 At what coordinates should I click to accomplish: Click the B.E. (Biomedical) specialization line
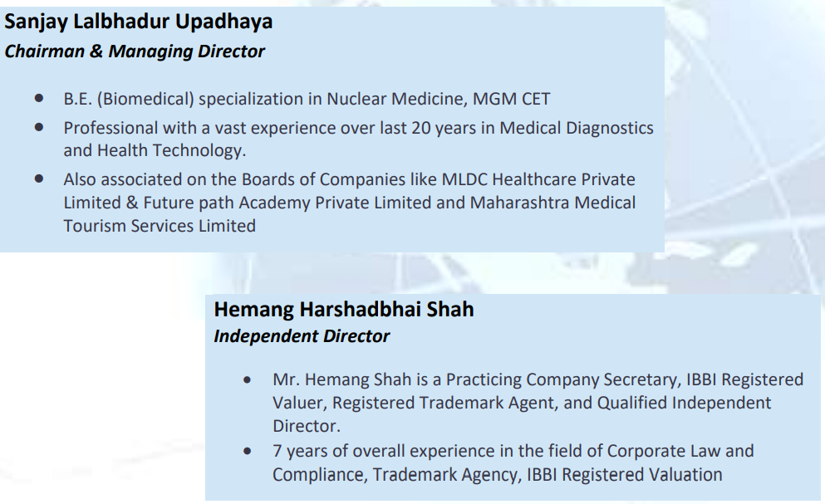(307, 99)
